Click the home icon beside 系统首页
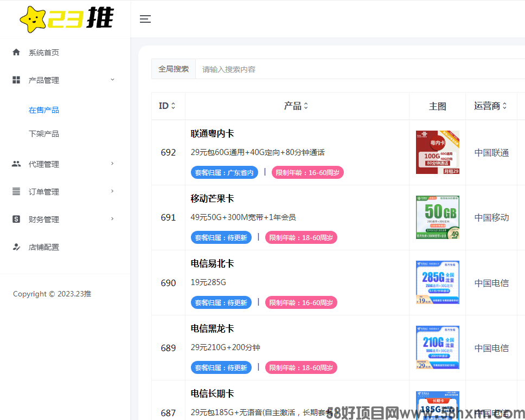This screenshot has width=525, height=420. point(16,52)
